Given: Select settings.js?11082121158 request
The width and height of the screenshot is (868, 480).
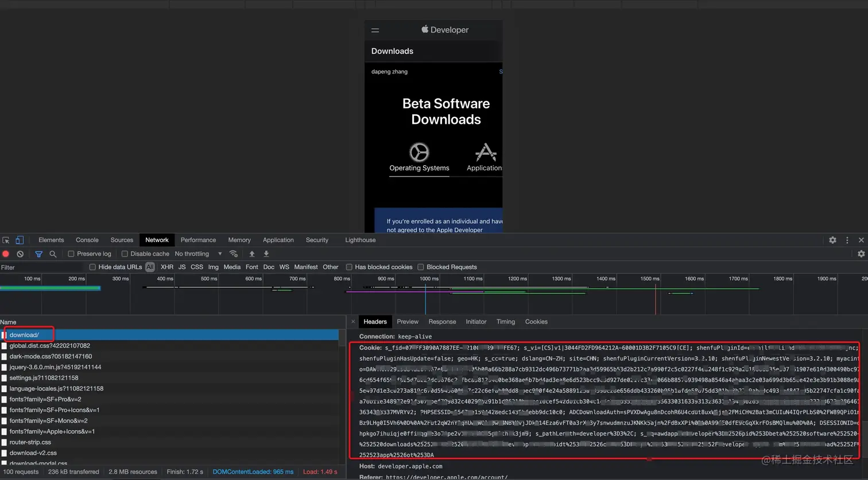Looking at the screenshot, I should click(169, 378).
